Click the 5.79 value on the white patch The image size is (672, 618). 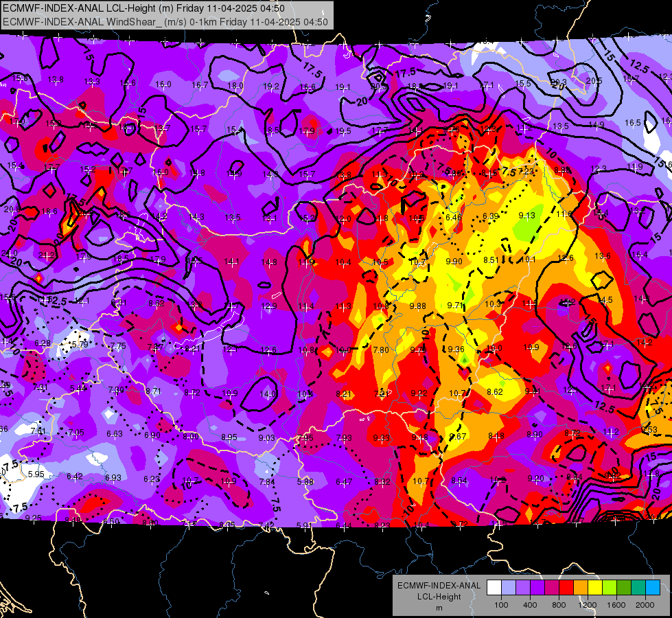coord(80,345)
